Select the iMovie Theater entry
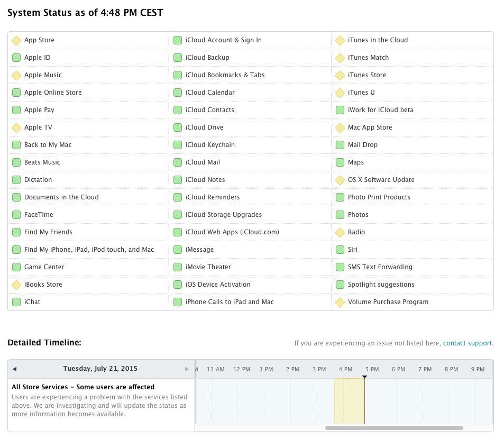Viewport: 504px width, 448px height. (x=250, y=267)
